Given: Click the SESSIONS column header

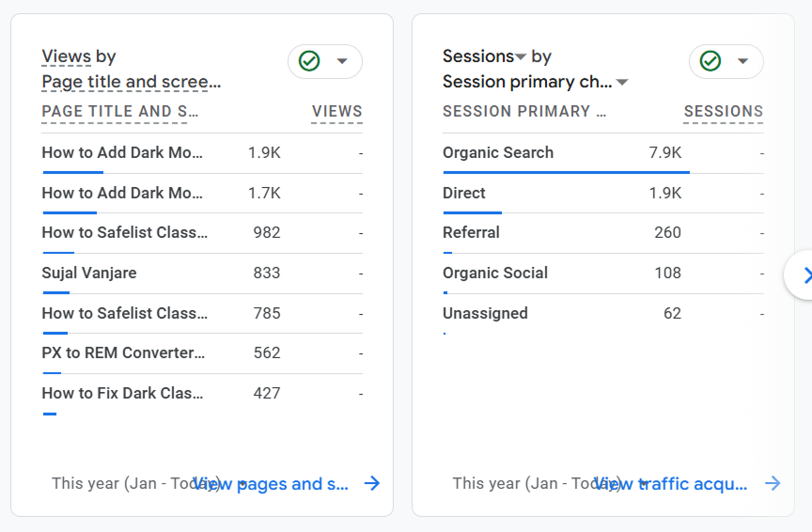Looking at the screenshot, I should tap(723, 112).
